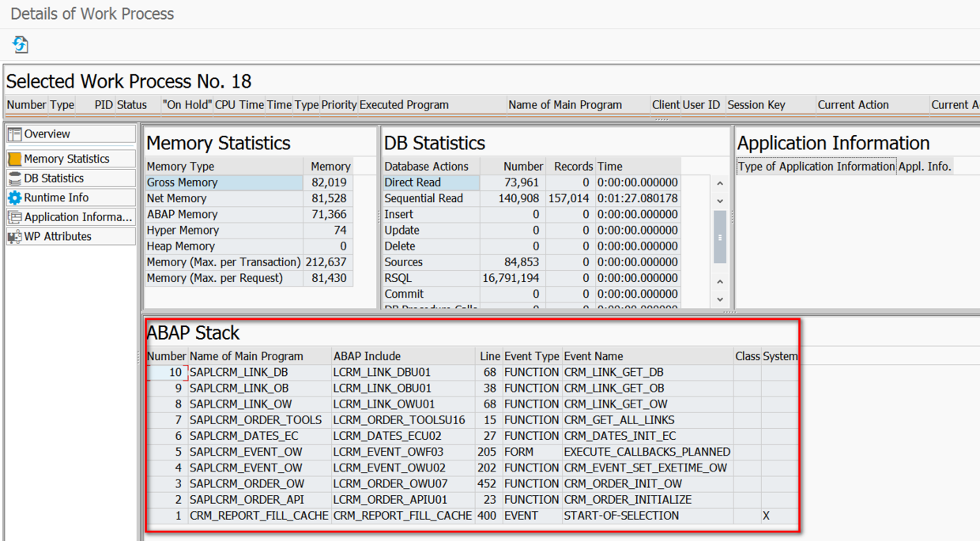Click the DB Statistics scrollbar thumb
Screen dimensions: 980x541
720,238
